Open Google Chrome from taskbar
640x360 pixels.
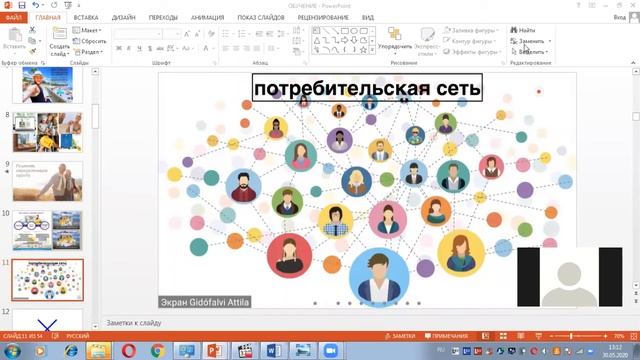click(x=158, y=351)
